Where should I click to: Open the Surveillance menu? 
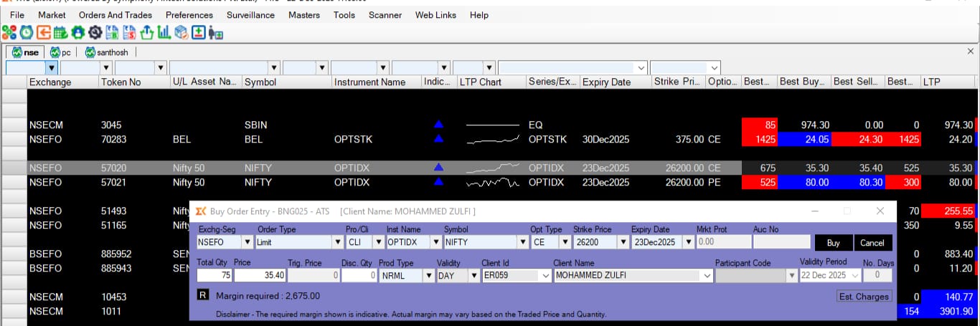pos(250,14)
